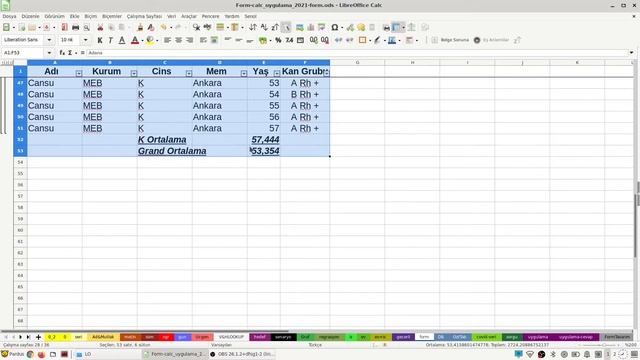Click the OBS taskbar window button
This screenshot has height=360, width=640.
[242, 354]
